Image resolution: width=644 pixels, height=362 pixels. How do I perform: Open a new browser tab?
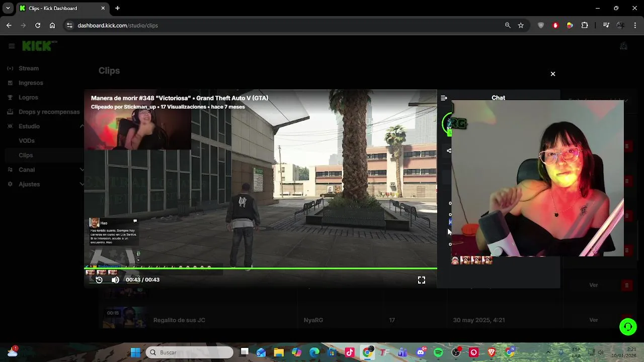pyautogui.click(x=117, y=8)
